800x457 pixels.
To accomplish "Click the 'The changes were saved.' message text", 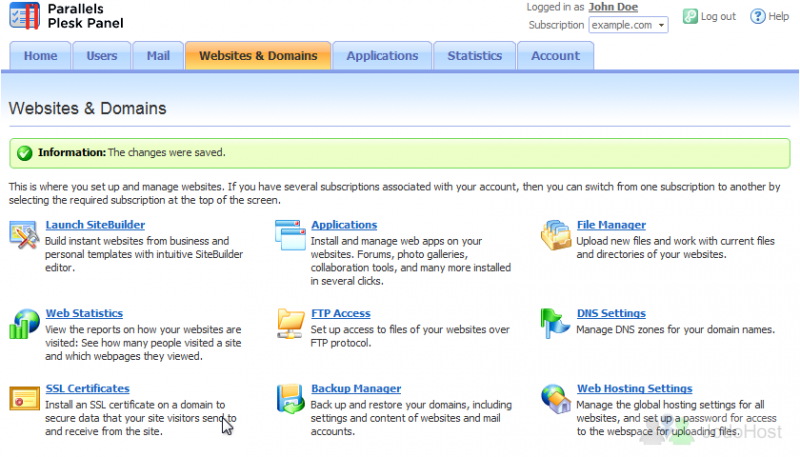I will [x=167, y=153].
